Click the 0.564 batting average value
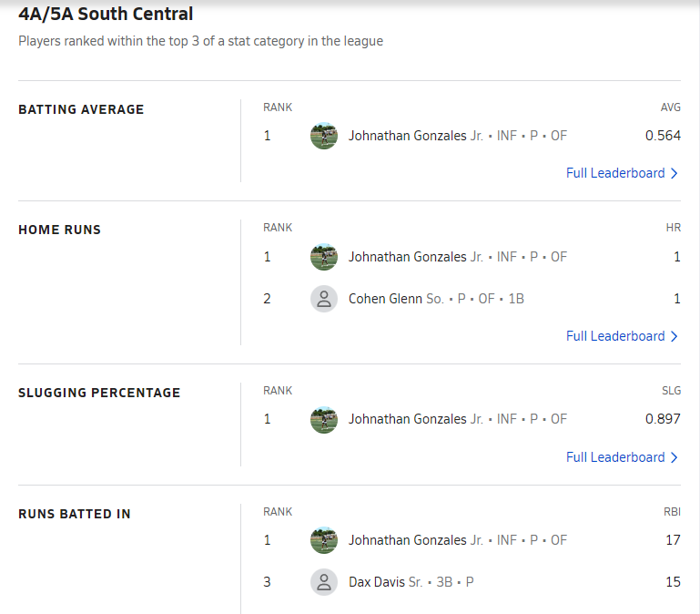Image resolution: width=700 pixels, height=614 pixels. pyautogui.click(x=663, y=136)
